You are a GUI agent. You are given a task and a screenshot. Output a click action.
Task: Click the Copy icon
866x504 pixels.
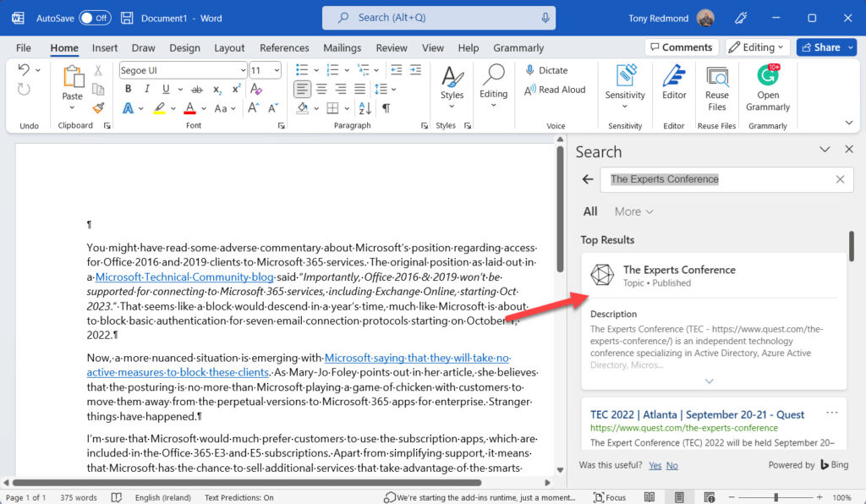[98, 89]
